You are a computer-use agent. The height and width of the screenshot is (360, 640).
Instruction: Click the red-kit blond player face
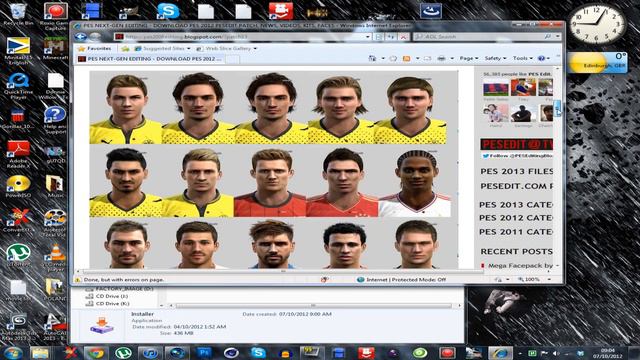tap(270, 182)
